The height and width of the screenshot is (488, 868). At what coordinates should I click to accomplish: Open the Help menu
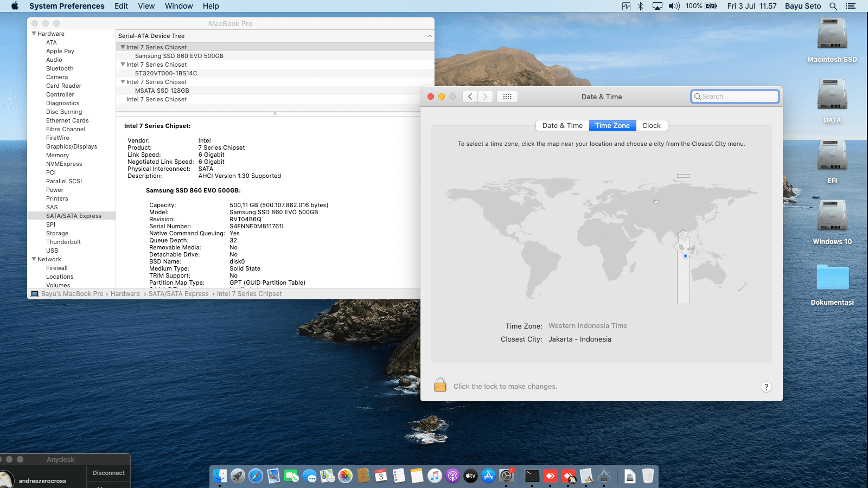tap(211, 6)
